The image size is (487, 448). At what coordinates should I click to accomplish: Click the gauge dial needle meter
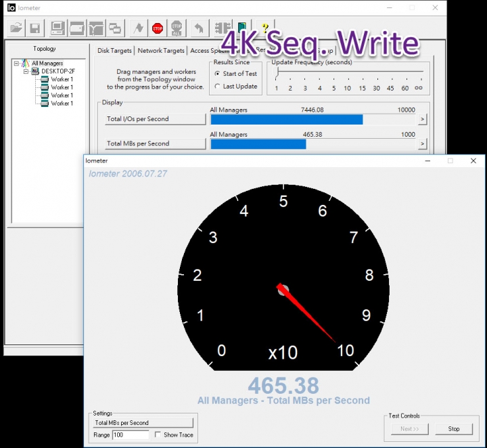click(283, 277)
